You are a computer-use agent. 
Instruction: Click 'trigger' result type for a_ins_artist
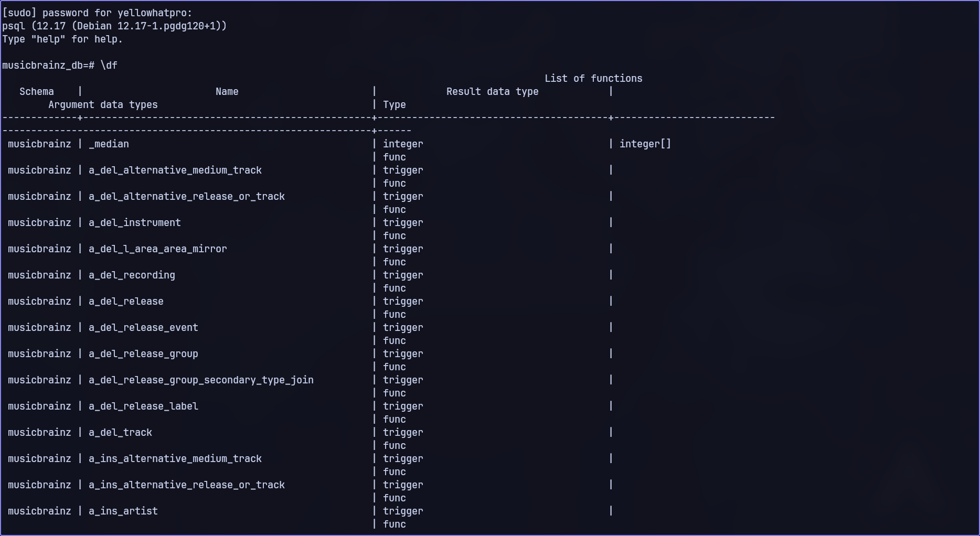click(403, 511)
